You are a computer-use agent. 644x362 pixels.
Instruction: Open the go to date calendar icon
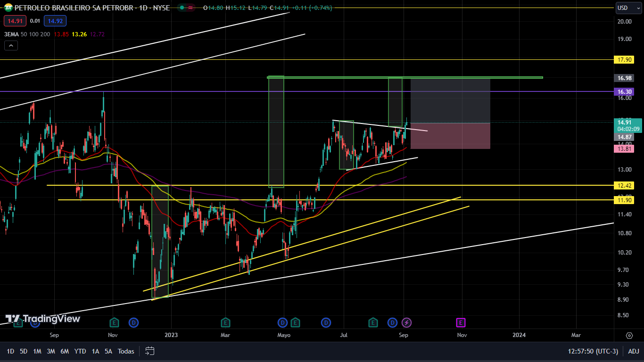pyautogui.click(x=150, y=351)
